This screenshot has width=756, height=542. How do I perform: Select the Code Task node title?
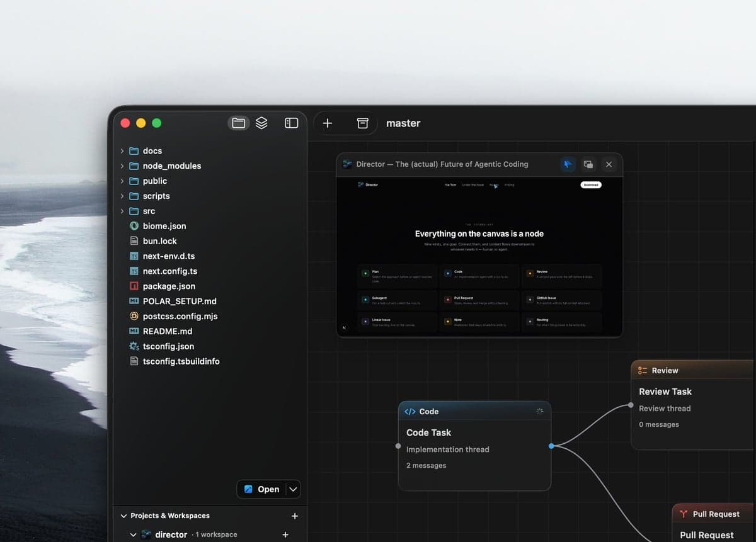click(x=428, y=433)
